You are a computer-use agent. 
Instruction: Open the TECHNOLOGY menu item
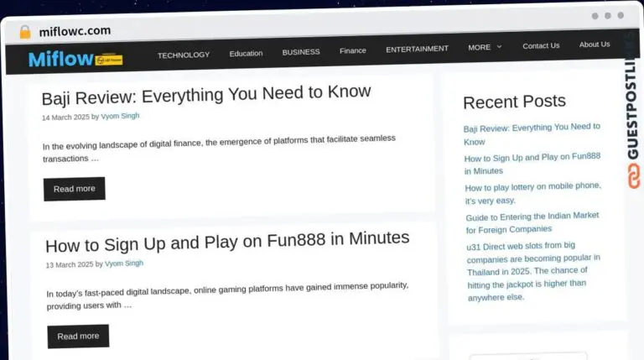pos(184,55)
